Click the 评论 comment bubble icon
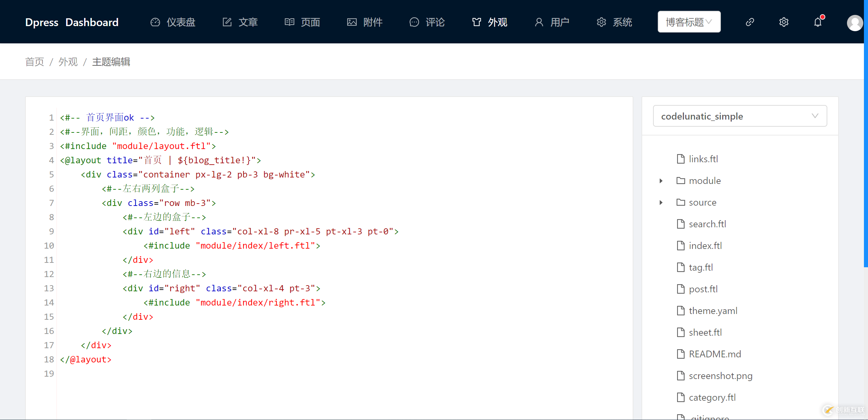This screenshot has width=868, height=420. (414, 22)
